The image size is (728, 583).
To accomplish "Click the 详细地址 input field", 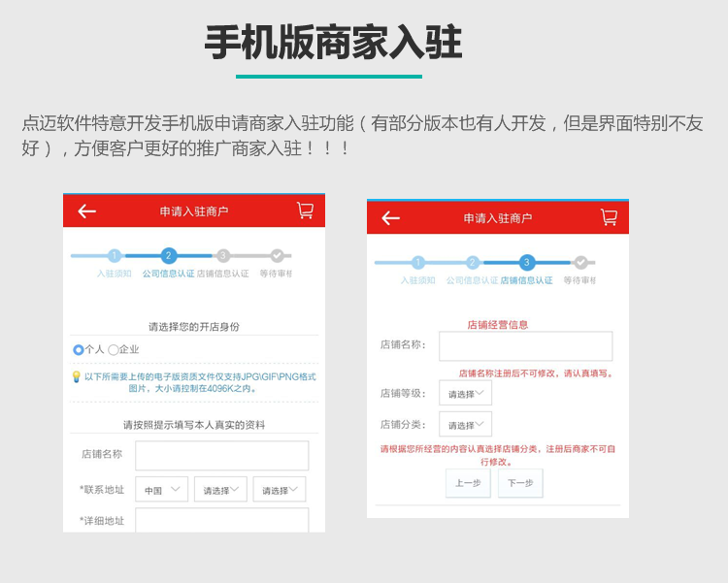I will pos(222,520).
